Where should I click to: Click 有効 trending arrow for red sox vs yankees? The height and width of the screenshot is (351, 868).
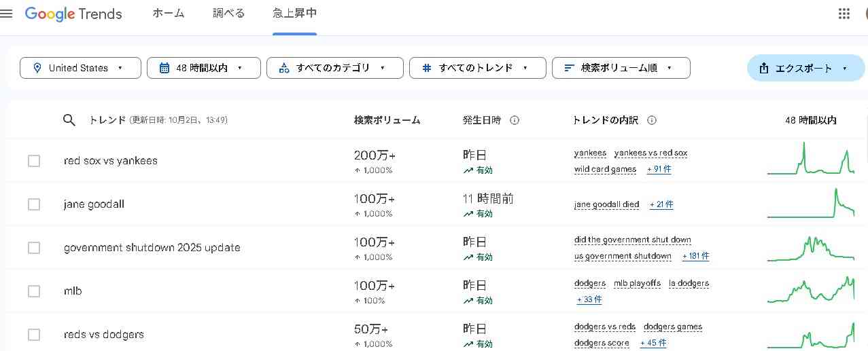(x=468, y=170)
